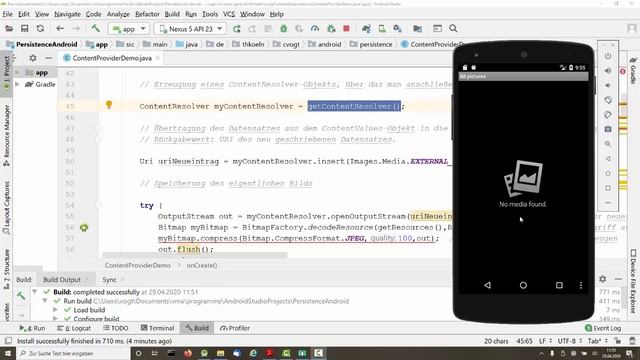Open the UTF-8 encoding selector
Image resolution: width=640 pixels, height=360 pixels.
[570, 341]
